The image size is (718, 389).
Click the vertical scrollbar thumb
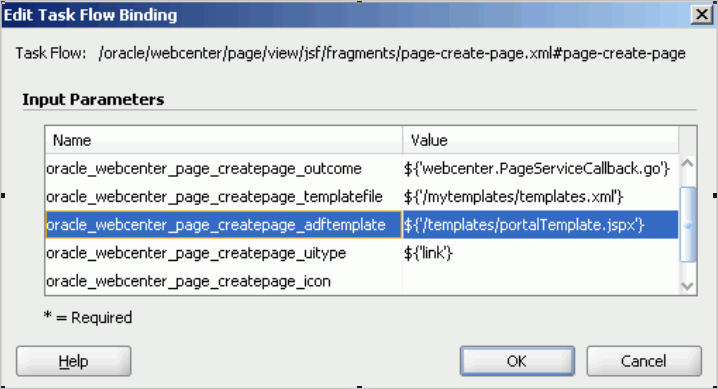tap(687, 224)
